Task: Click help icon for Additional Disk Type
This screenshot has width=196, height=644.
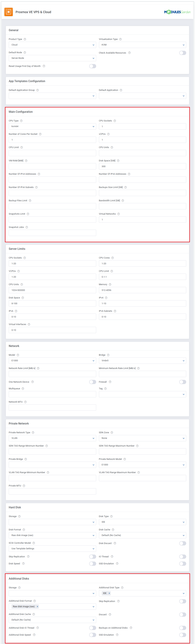Action: point(122,587)
